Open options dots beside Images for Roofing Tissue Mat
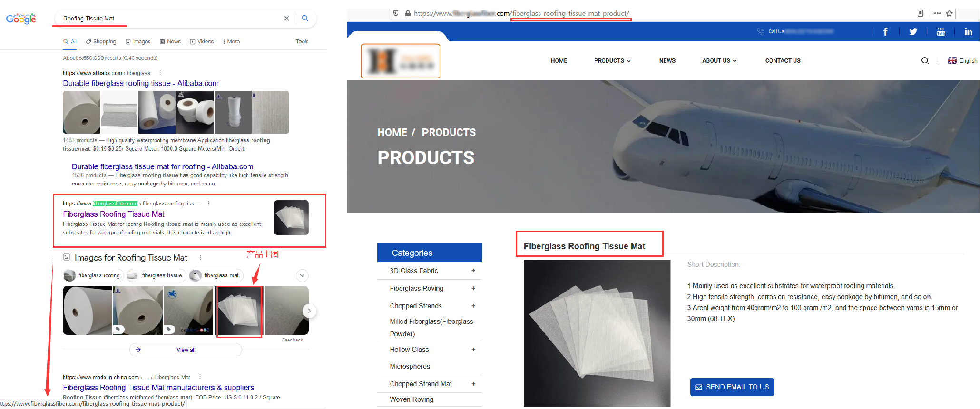 coord(200,258)
